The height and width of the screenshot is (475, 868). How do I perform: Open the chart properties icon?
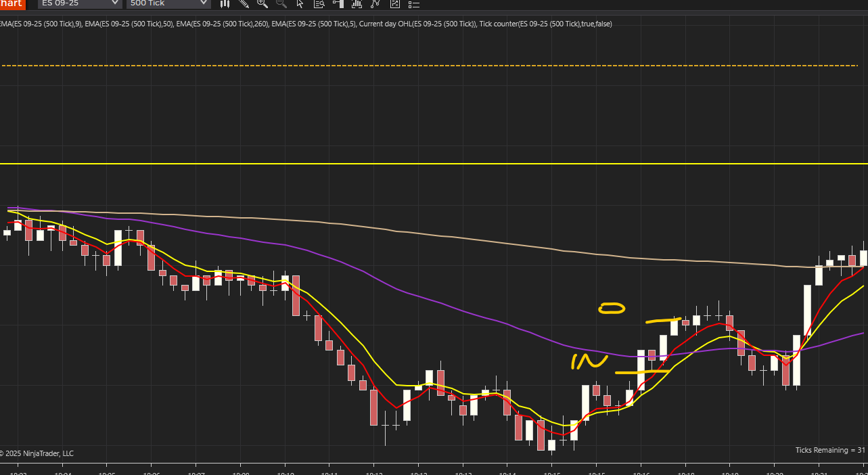click(x=394, y=3)
